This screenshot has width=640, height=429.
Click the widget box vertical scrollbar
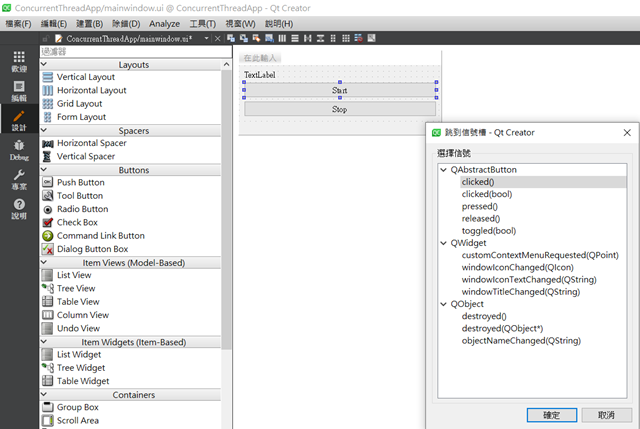click(x=227, y=208)
